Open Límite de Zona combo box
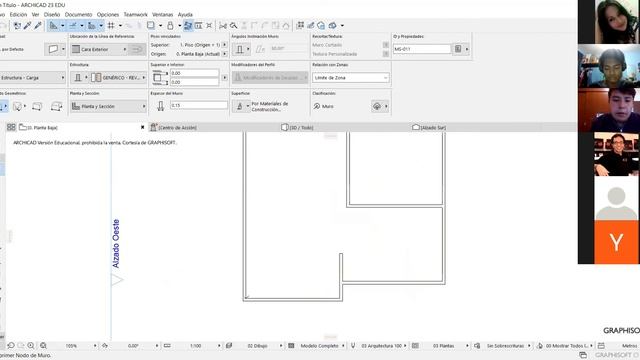The image size is (640, 360). tap(351, 78)
